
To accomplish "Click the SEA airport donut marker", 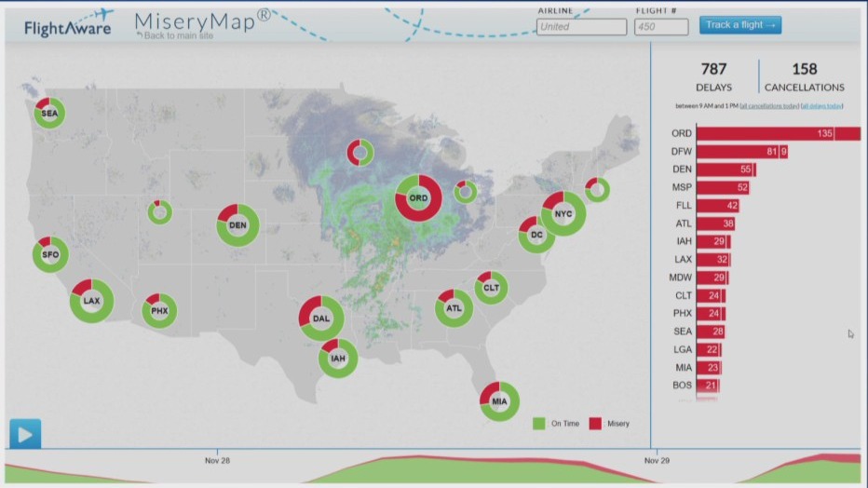I will click(x=48, y=114).
